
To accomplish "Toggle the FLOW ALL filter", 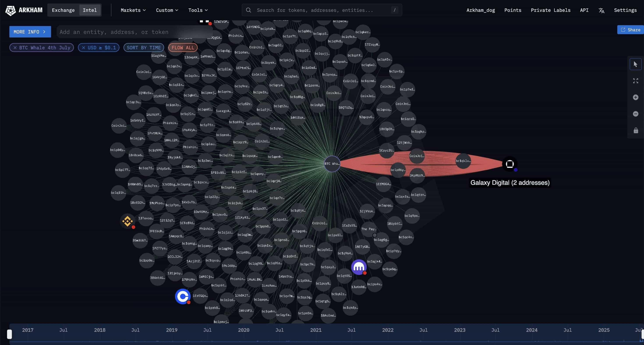I will click(183, 48).
